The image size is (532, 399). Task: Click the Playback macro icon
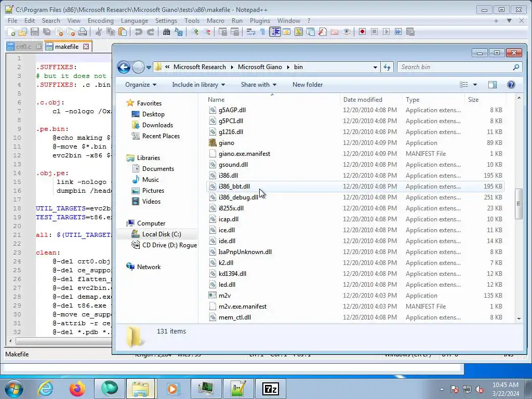[386, 32]
